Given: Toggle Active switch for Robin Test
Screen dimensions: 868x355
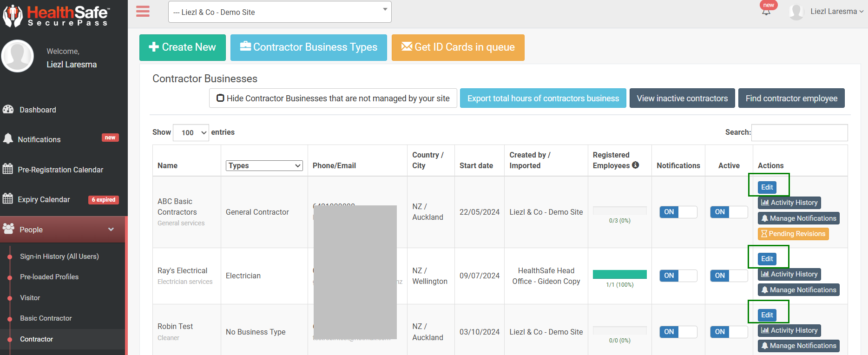Looking at the screenshot, I should pyautogui.click(x=729, y=332).
